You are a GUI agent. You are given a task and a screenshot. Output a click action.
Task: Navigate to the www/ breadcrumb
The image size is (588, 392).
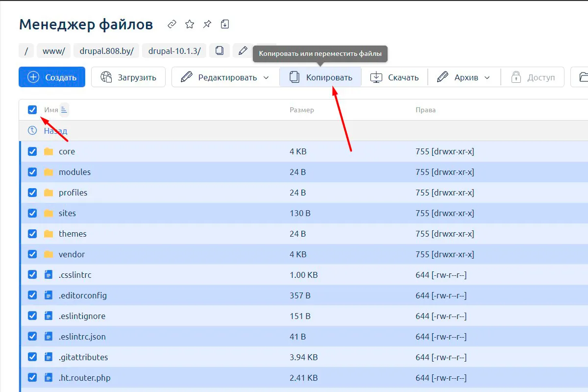[x=54, y=50]
